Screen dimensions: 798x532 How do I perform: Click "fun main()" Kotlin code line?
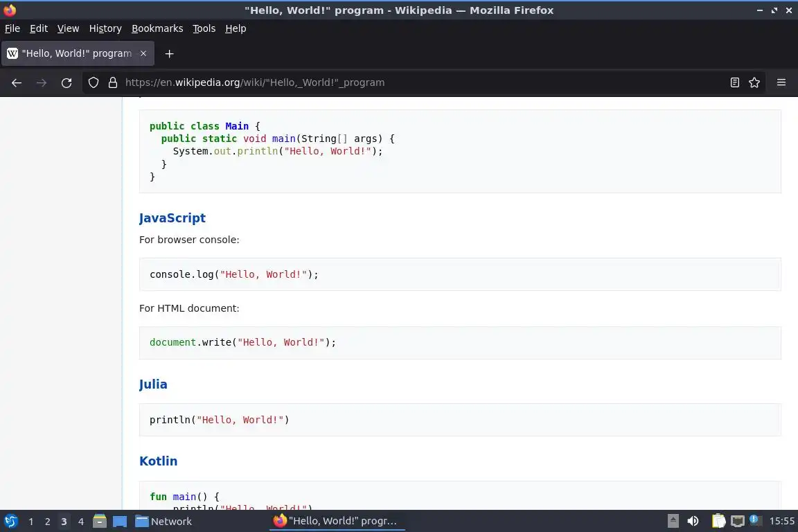(184, 497)
